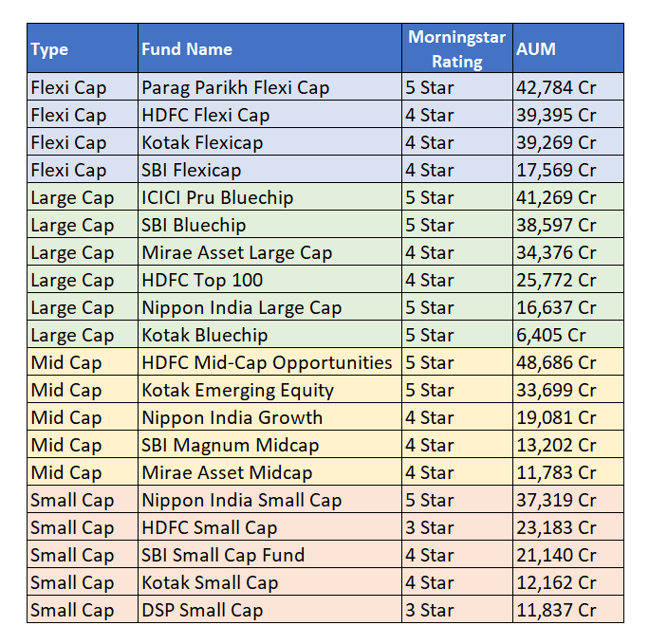The height and width of the screenshot is (644, 649).
Task: Click the DSP Small Cap cell
Action: tap(202, 610)
